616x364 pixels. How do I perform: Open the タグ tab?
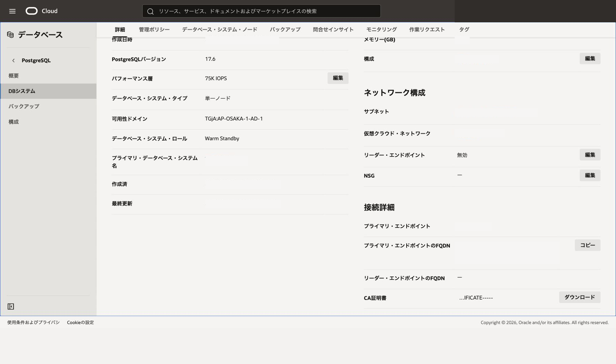pyautogui.click(x=464, y=30)
